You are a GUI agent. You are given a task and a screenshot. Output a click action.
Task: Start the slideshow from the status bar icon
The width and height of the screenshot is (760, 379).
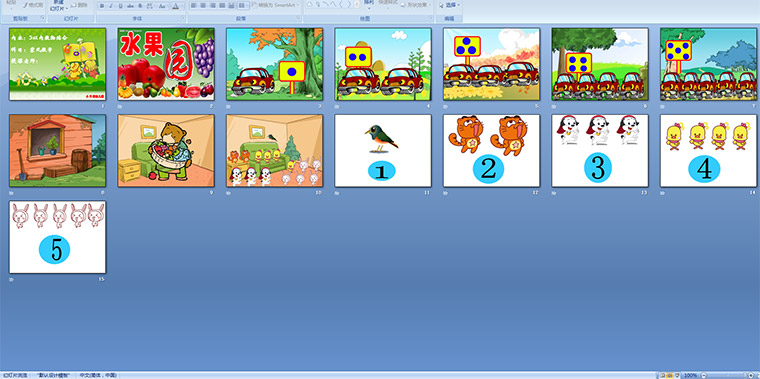coord(677,376)
